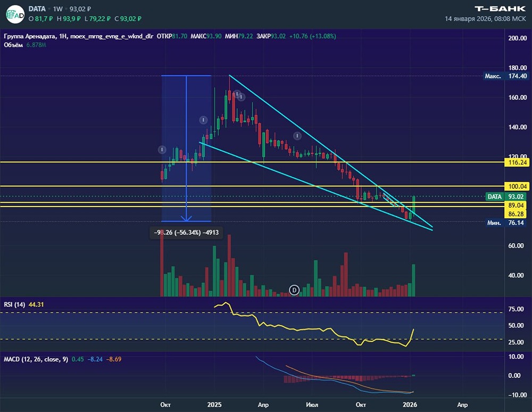This screenshot has height=412, width=532.
Task: Click the −10.00 level on MACD scale
Action: click(x=518, y=394)
